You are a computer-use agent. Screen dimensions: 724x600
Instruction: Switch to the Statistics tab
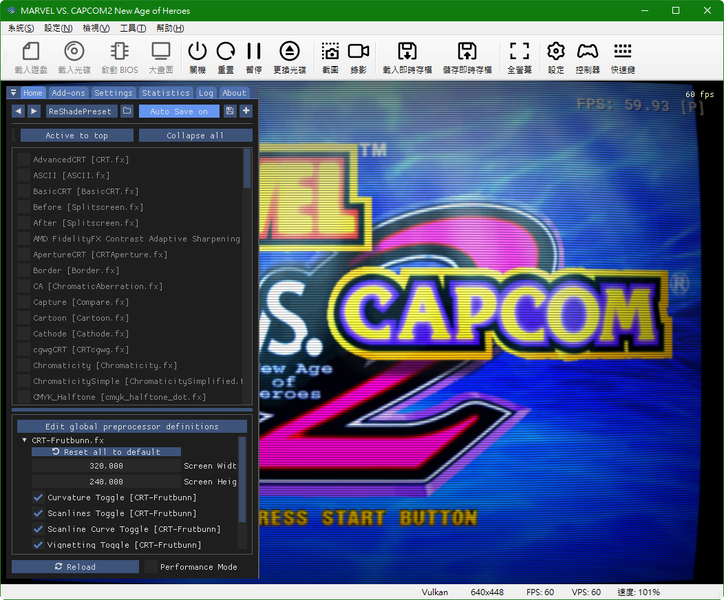pos(165,93)
